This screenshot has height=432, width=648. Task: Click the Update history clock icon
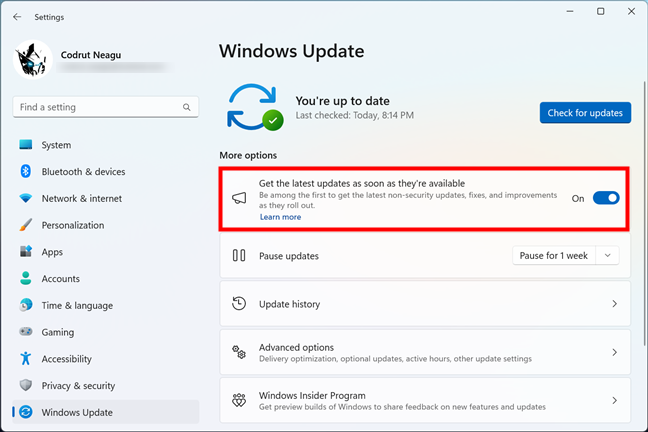(239, 304)
